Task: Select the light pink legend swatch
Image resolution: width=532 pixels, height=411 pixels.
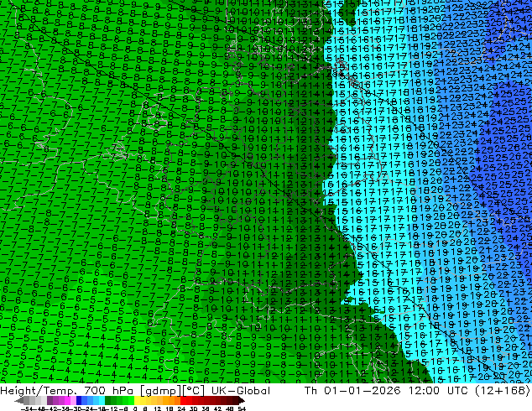Action: [73, 401]
